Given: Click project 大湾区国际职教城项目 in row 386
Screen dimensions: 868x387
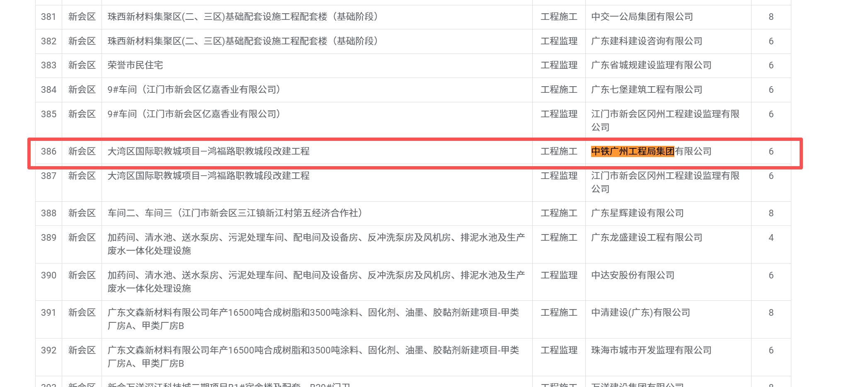Looking at the screenshot, I should [209, 152].
